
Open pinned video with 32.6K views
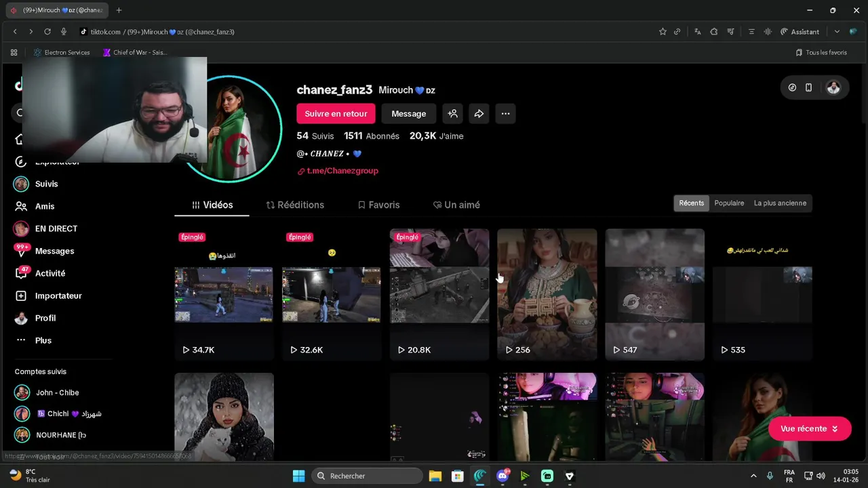332,294
